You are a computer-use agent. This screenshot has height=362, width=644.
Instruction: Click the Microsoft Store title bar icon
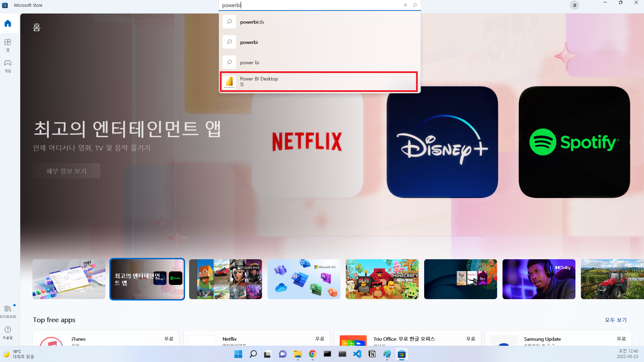pyautogui.click(x=5, y=5)
